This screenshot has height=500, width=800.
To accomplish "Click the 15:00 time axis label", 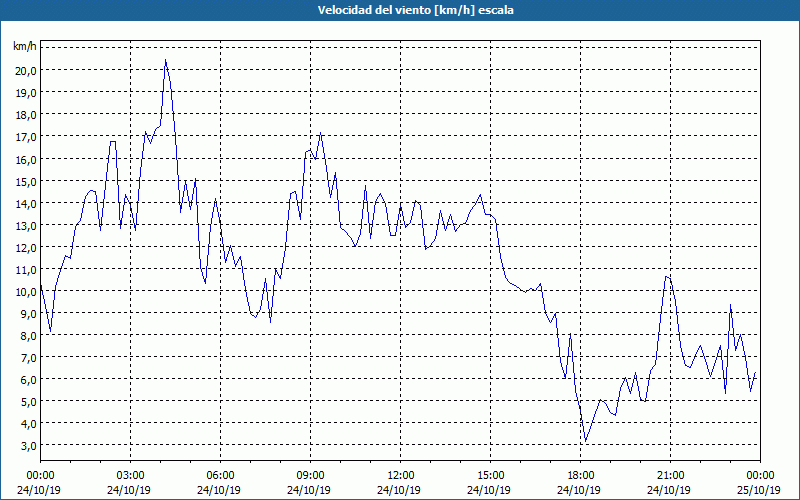I will pyautogui.click(x=490, y=476).
